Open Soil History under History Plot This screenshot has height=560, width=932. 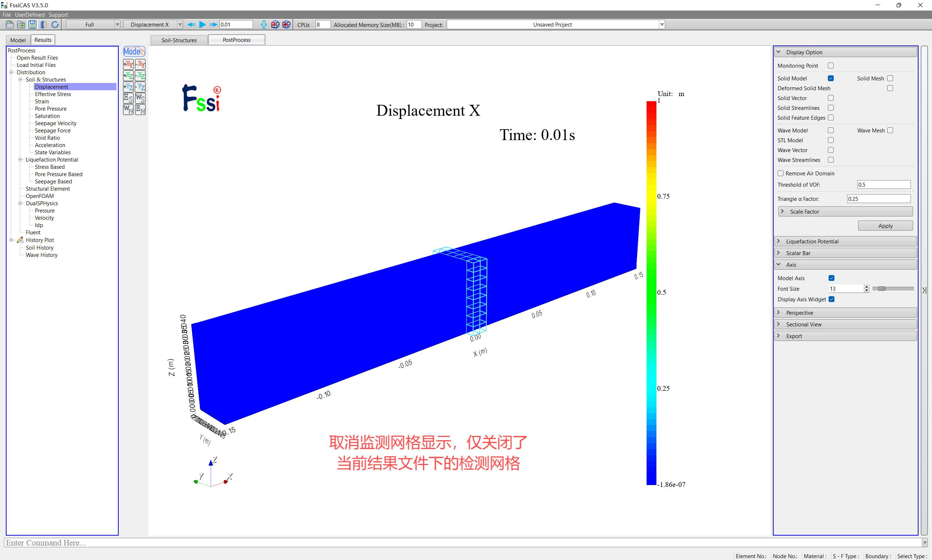click(x=40, y=247)
